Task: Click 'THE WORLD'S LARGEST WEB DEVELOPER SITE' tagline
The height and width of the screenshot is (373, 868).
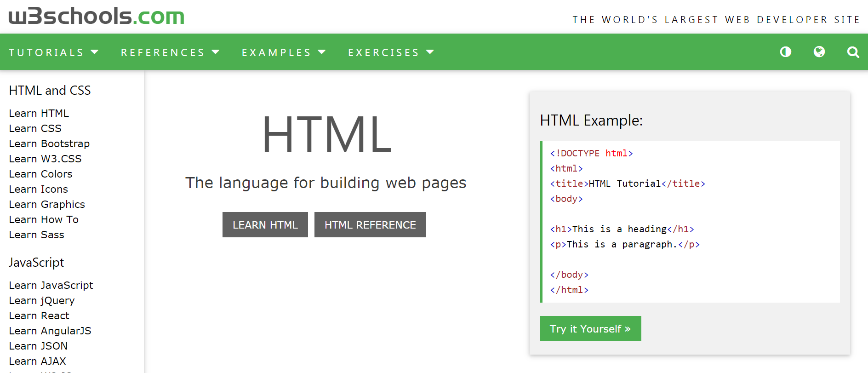Action: click(x=716, y=20)
